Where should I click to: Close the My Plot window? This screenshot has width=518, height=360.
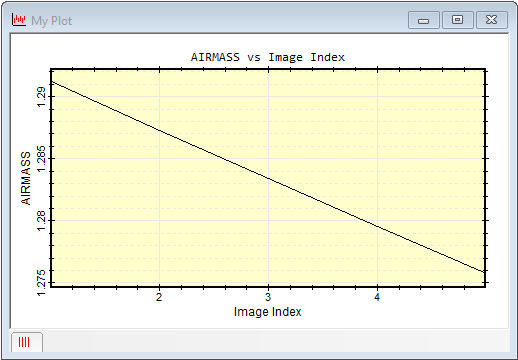click(492, 20)
